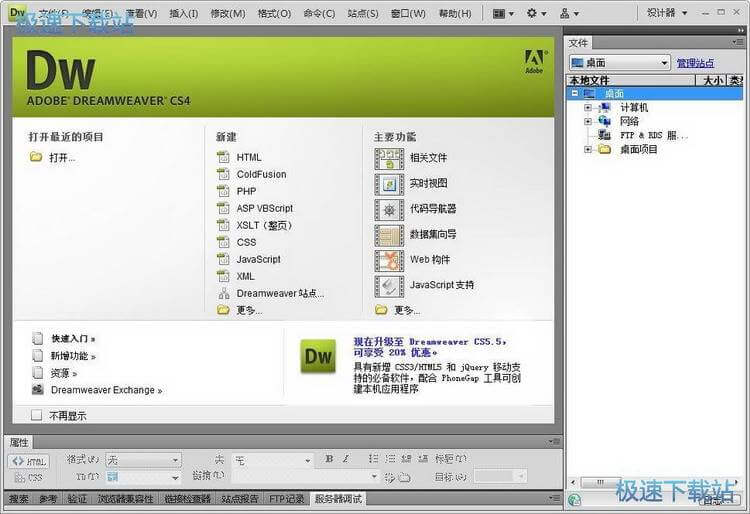Click the 本地文件 column header

631,80
